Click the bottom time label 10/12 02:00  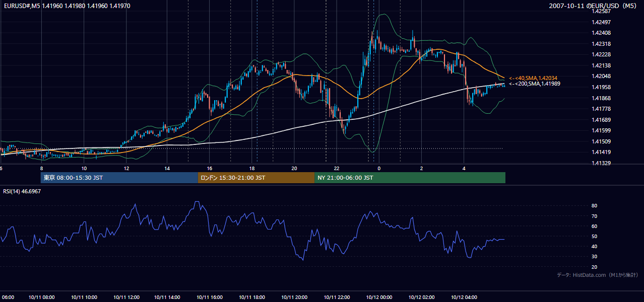[x=422, y=297]
